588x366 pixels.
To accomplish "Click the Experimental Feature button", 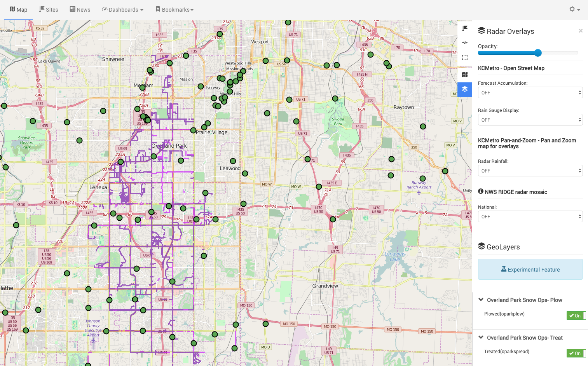I will tap(530, 269).
